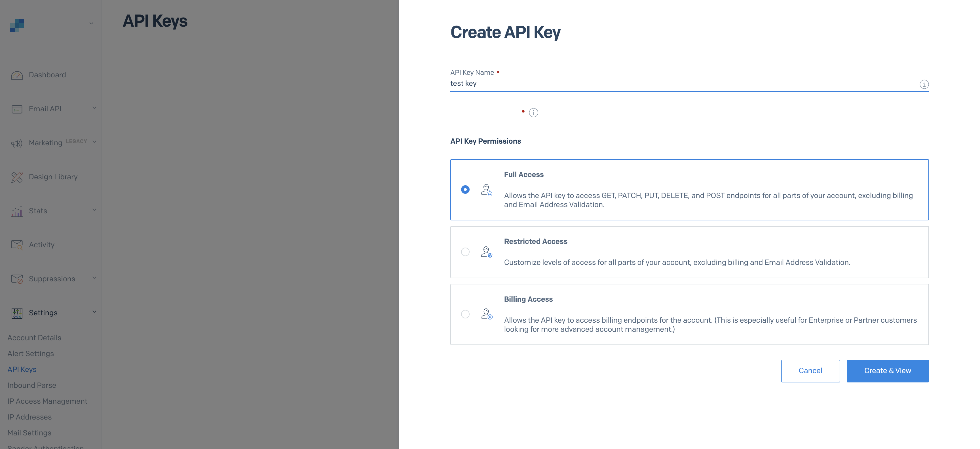
Task: Click the Stats bar chart icon
Action: (17, 211)
